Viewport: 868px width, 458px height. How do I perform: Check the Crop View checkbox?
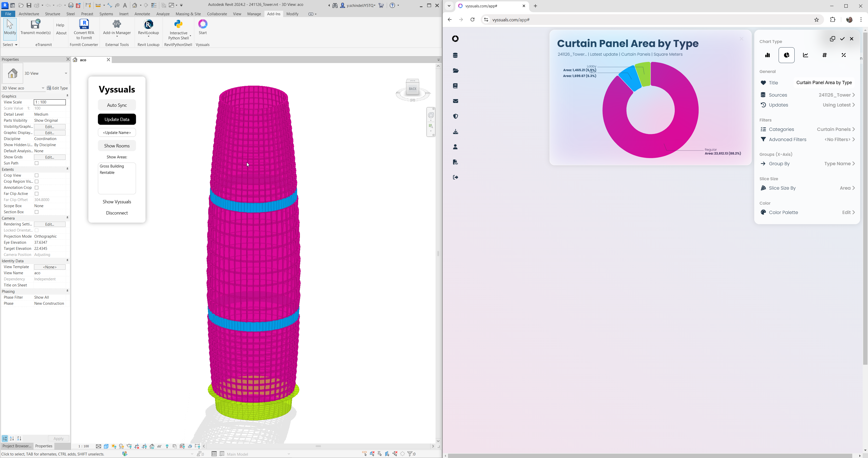point(37,175)
